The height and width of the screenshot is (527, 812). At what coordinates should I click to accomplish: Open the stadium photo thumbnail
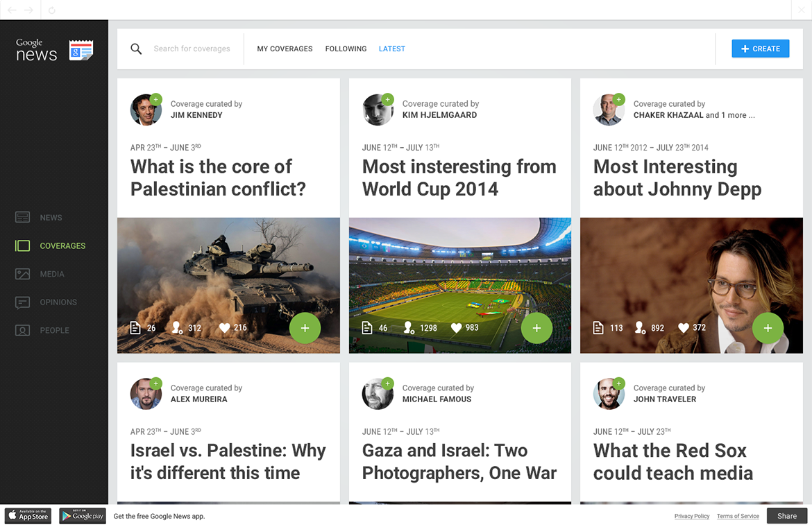click(460, 286)
